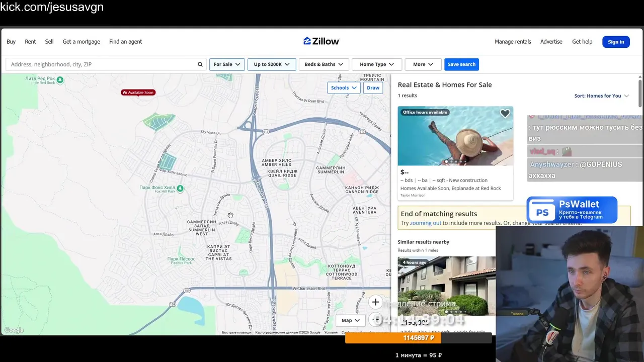
Task: Click the Similar results nearby heading
Action: coord(424,242)
